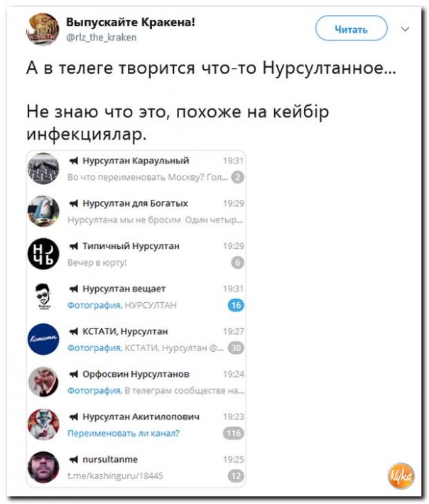
Task: Open the Выпускайте Кракена! display name
Action: [131, 22]
